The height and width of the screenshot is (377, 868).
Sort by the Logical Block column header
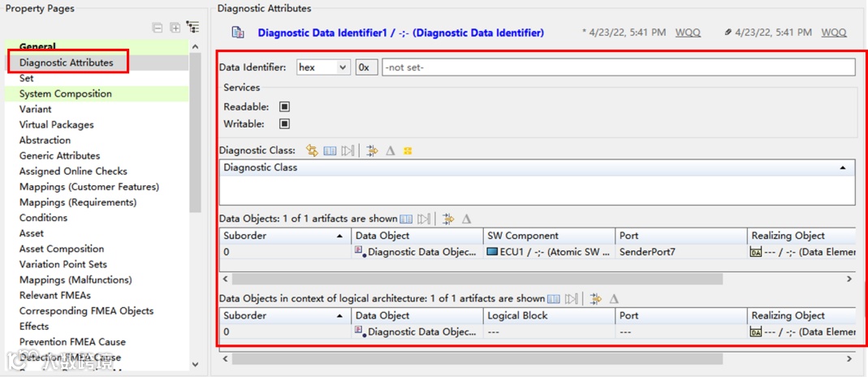click(549, 315)
